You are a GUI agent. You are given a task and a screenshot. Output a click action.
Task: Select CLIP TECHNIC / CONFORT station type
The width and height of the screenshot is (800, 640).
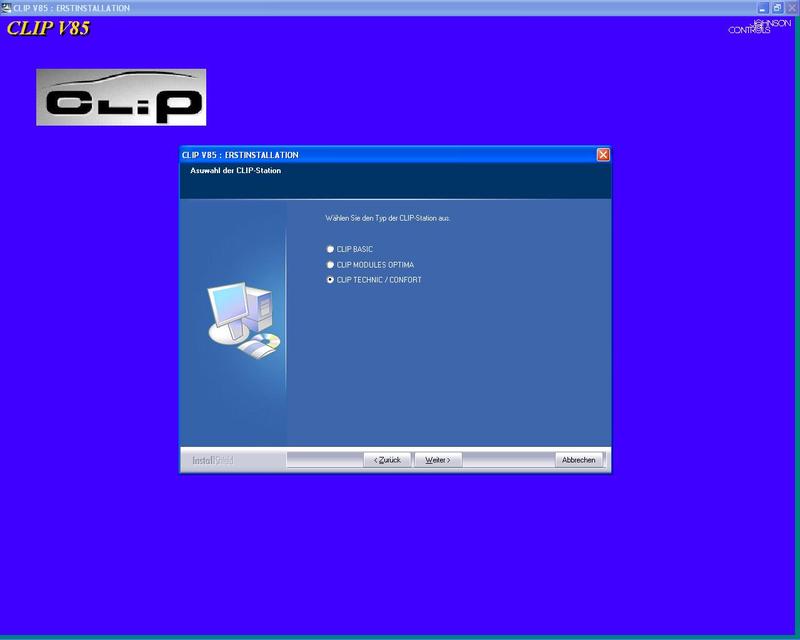click(x=331, y=280)
